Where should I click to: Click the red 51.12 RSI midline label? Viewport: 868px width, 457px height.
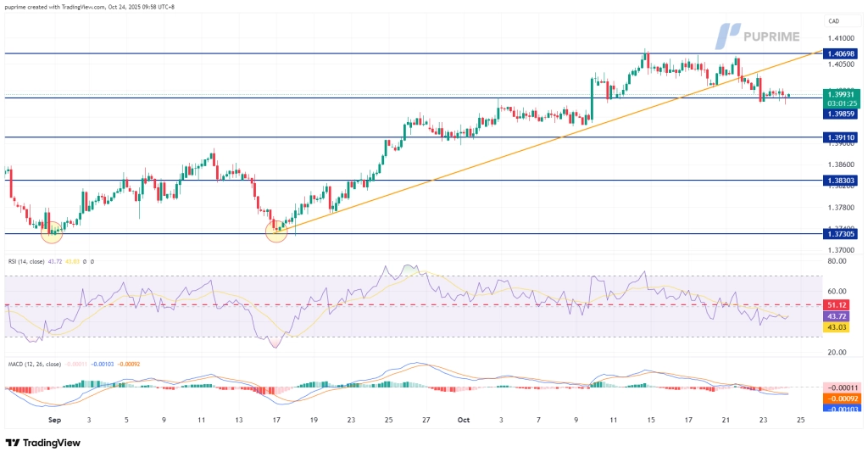pyautogui.click(x=839, y=304)
